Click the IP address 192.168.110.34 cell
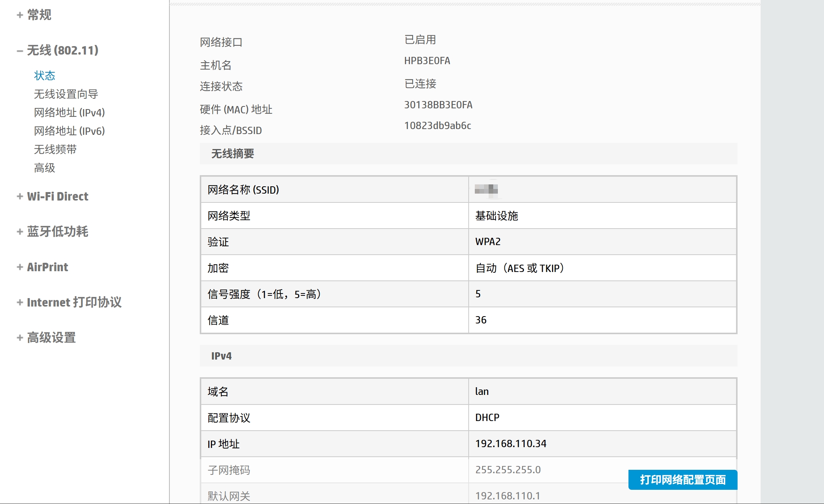The width and height of the screenshot is (824, 504). coord(511,443)
